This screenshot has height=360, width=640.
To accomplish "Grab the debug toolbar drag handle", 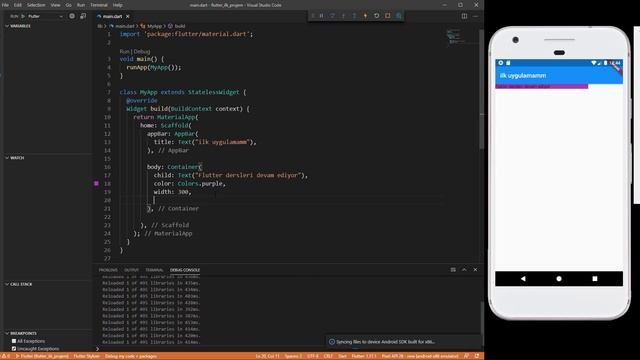I will click(313, 16).
